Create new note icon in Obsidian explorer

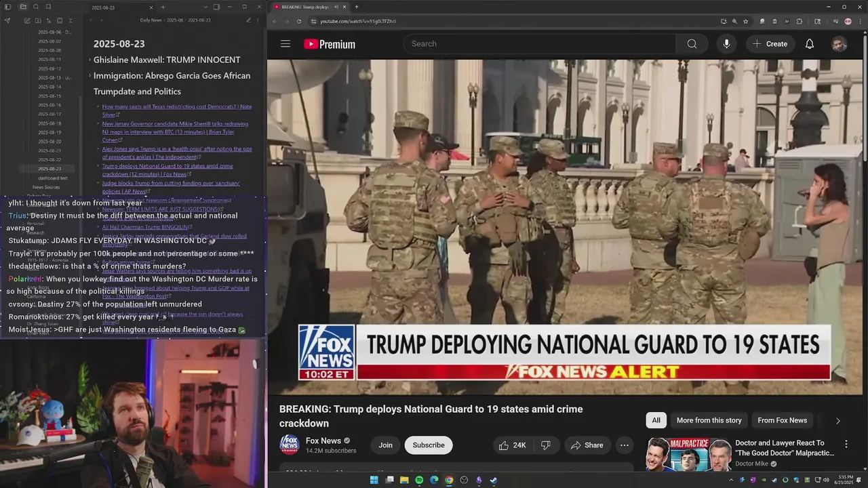coord(27,20)
